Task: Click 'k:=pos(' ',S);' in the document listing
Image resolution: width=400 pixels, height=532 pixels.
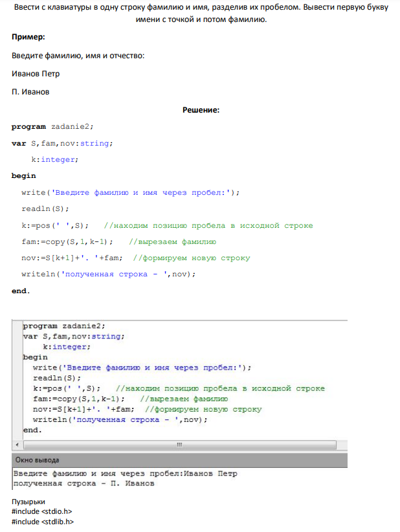Action: pos(55,226)
